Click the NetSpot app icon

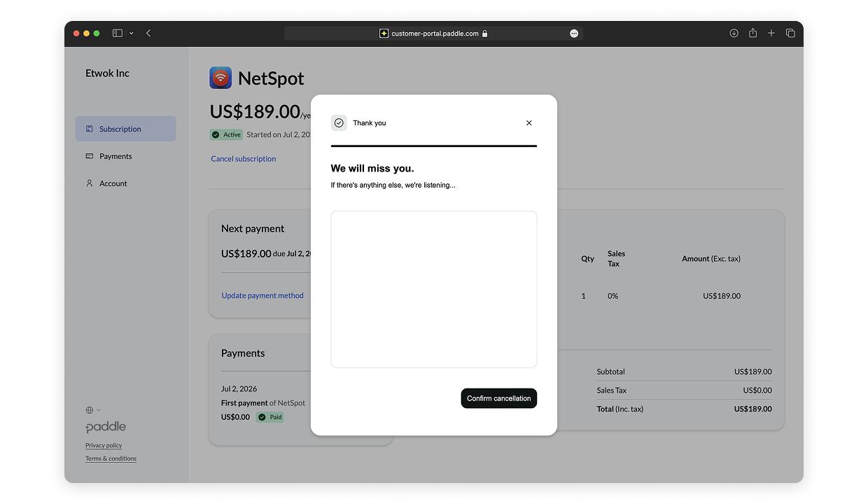coord(220,78)
